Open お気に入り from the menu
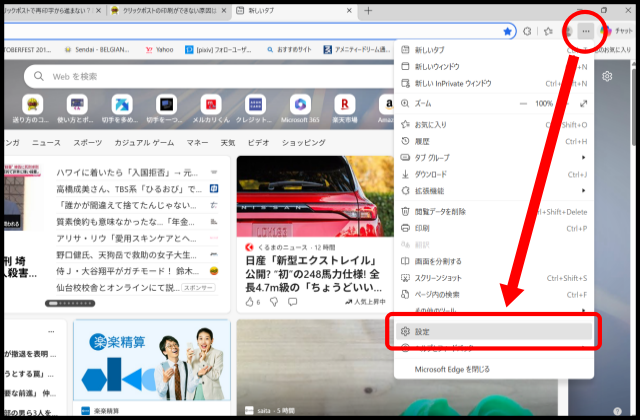Viewport: 640px width, 420px height. [x=494, y=124]
